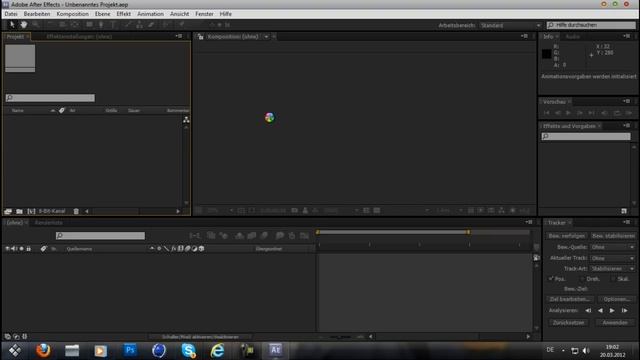Select the Clone Stamp tool
This screenshot has width=640, height=360.
[140, 25]
